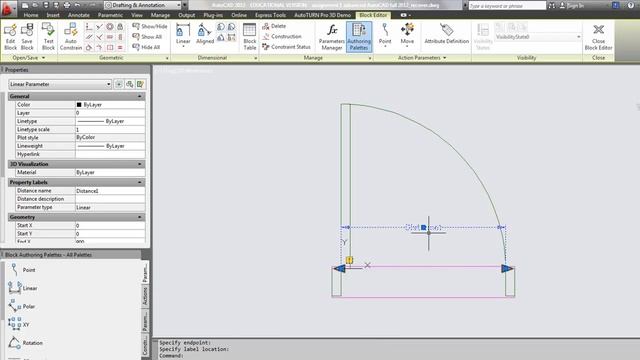Select Linear parameter in Authoring Palettes
The image size is (640, 360).
[x=23, y=288]
